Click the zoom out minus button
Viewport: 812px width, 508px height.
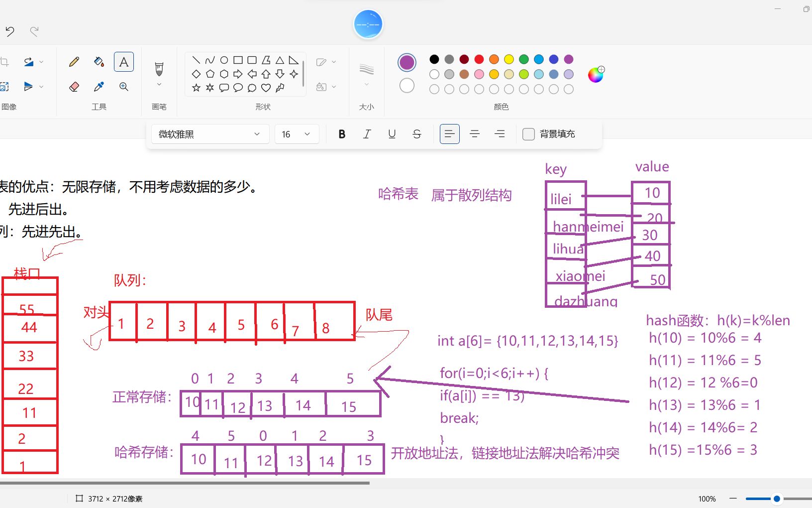point(733,499)
